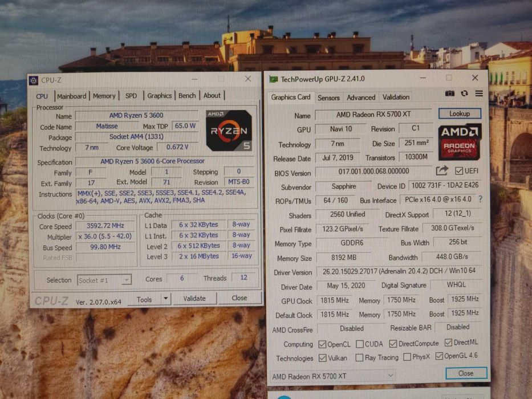Click the AMD Radeon Graphics logo

[x=460, y=142]
